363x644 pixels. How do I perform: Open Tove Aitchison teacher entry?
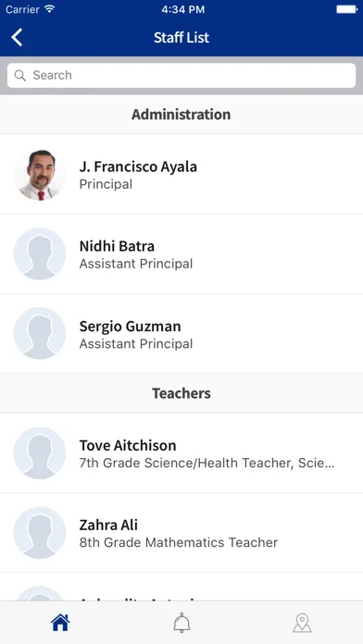[x=181, y=453]
